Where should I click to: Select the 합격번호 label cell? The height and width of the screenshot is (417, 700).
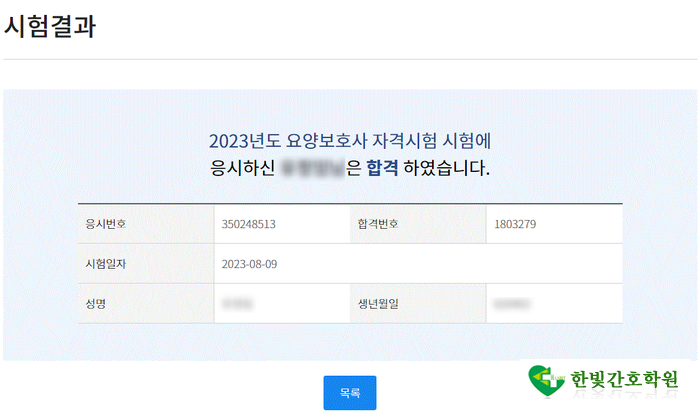pos(378,224)
